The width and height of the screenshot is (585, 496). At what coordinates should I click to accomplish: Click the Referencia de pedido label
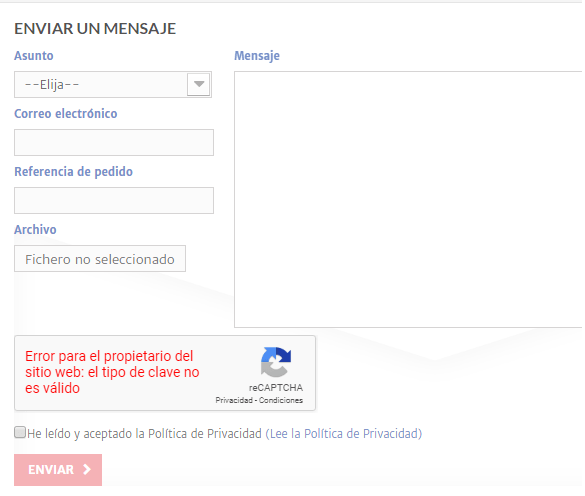[73, 172]
